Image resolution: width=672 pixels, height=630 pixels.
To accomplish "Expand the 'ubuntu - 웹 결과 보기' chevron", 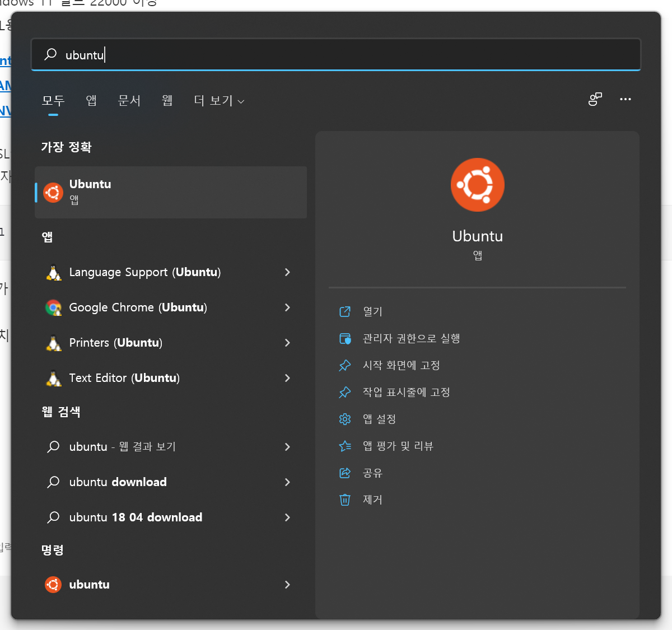I will (x=287, y=447).
